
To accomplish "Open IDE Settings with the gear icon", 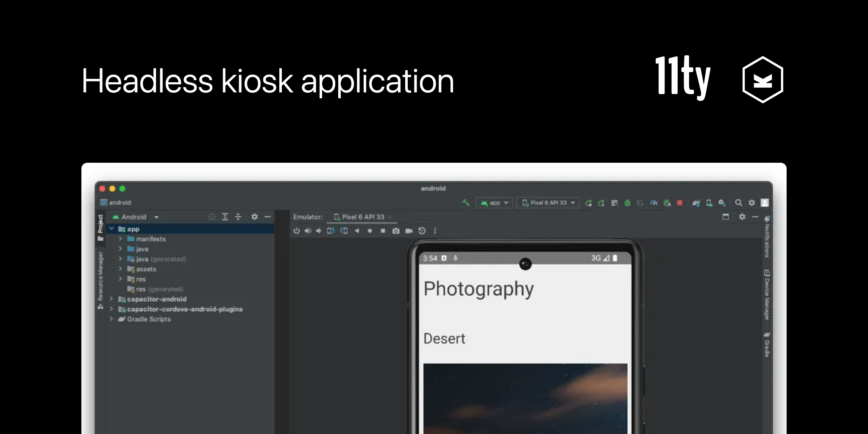I will point(752,203).
